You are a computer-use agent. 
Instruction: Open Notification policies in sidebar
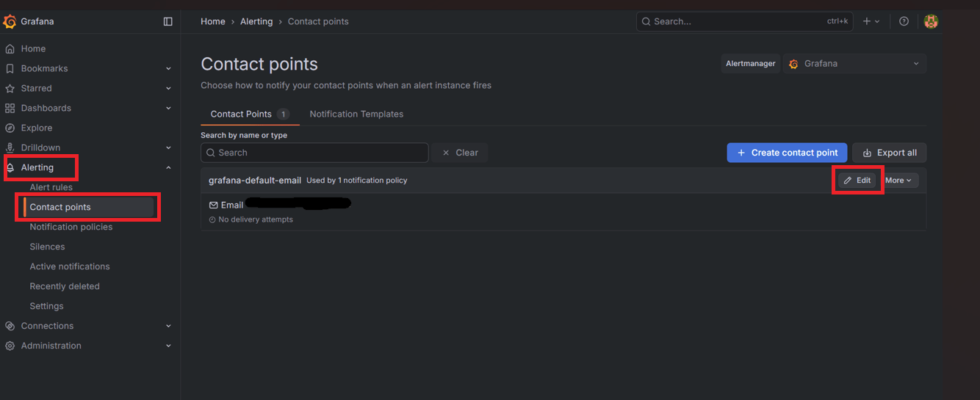pyautogui.click(x=71, y=227)
